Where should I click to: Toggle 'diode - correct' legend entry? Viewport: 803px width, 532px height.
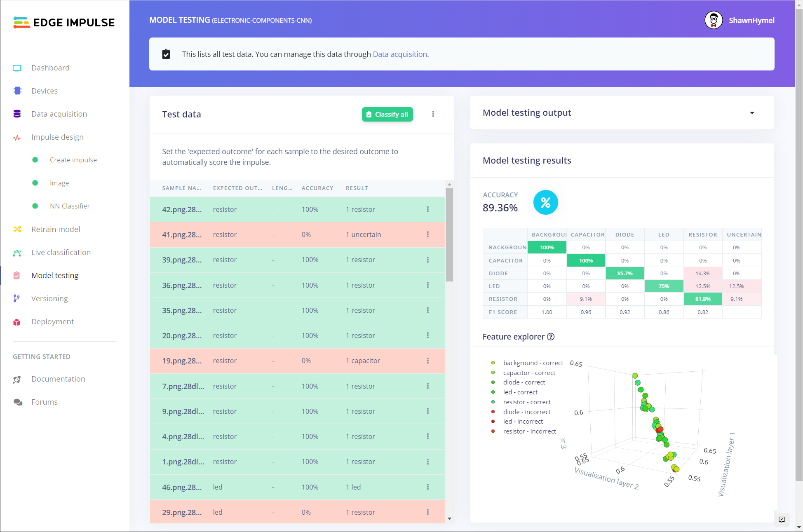pyautogui.click(x=518, y=382)
